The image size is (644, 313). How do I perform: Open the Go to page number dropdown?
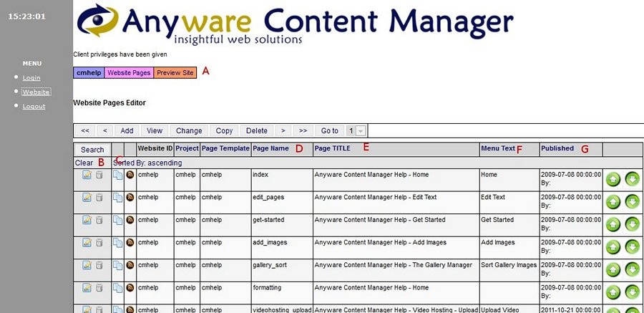(356, 131)
